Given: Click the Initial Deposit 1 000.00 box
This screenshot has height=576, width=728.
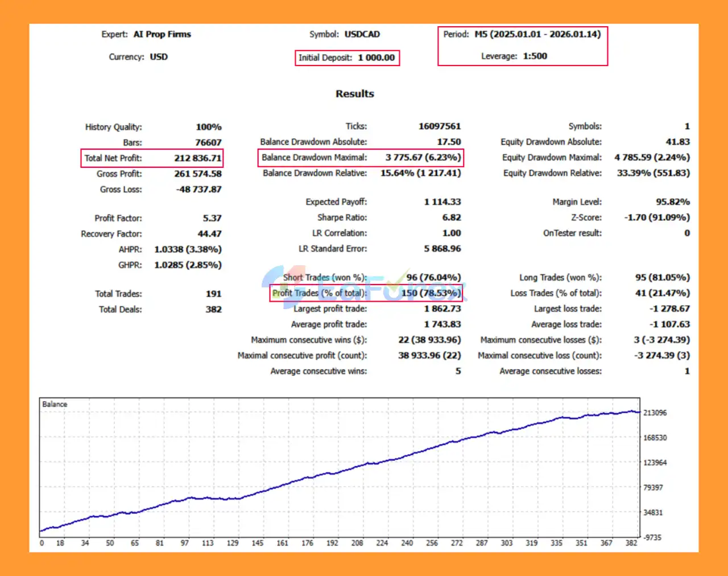Looking at the screenshot, I should (x=347, y=57).
